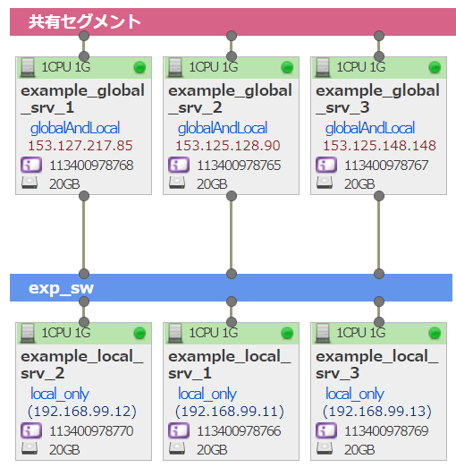The width and height of the screenshot is (456, 476).
Task: Click disk icon of example_global_srv_3
Action: [325, 183]
